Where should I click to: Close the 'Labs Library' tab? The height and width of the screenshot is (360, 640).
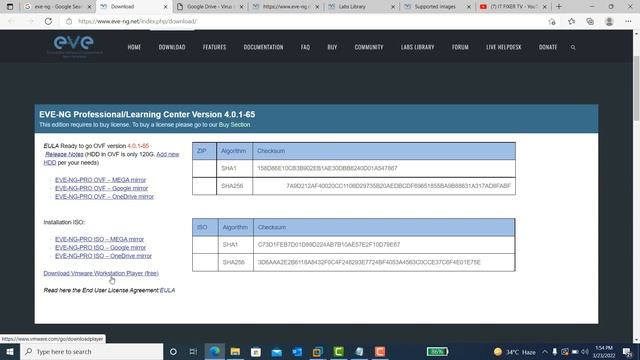click(x=393, y=7)
